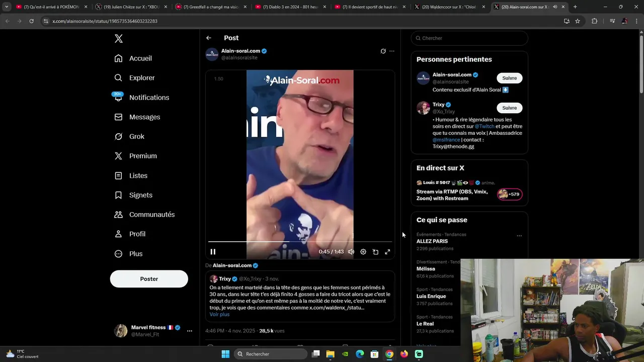Mute the video sound
The height and width of the screenshot is (362, 644).
coord(351,252)
